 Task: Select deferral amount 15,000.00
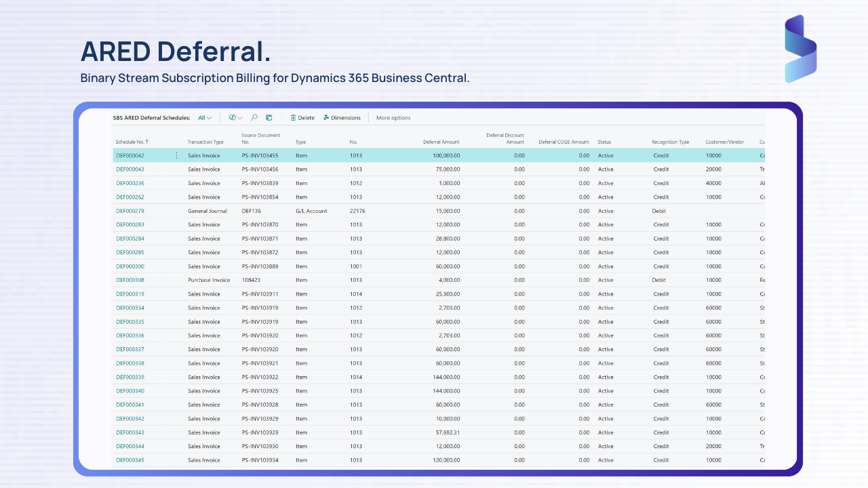448,211
